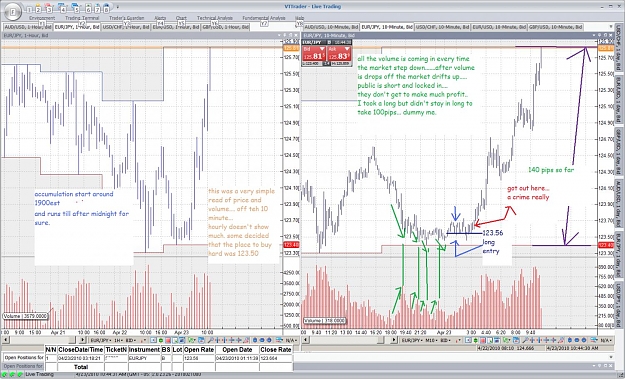Click scroll-right arrow of 1-Hour chart scrollbar
Image resolution: width=625 pixels, height=380 pixels.
tap(82, 340)
